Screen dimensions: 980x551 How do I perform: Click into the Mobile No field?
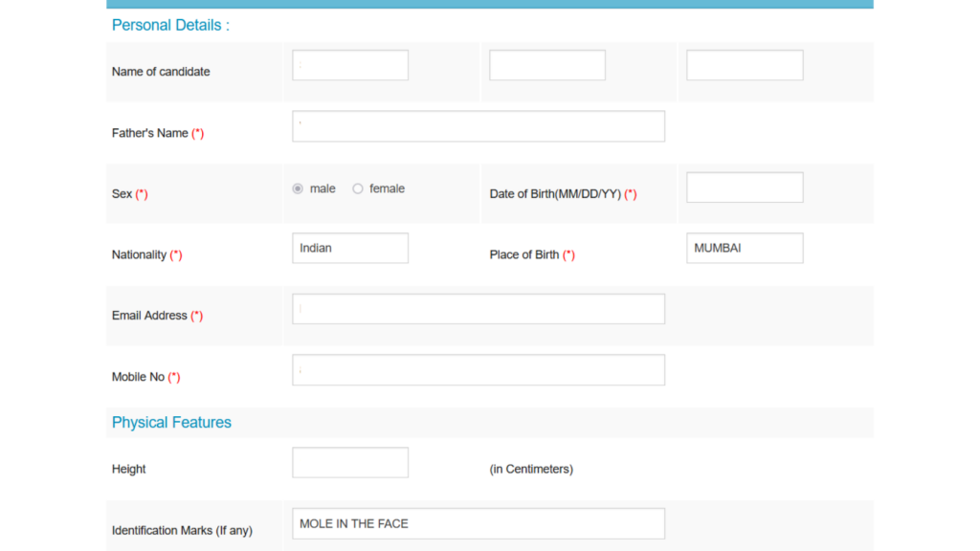(479, 370)
